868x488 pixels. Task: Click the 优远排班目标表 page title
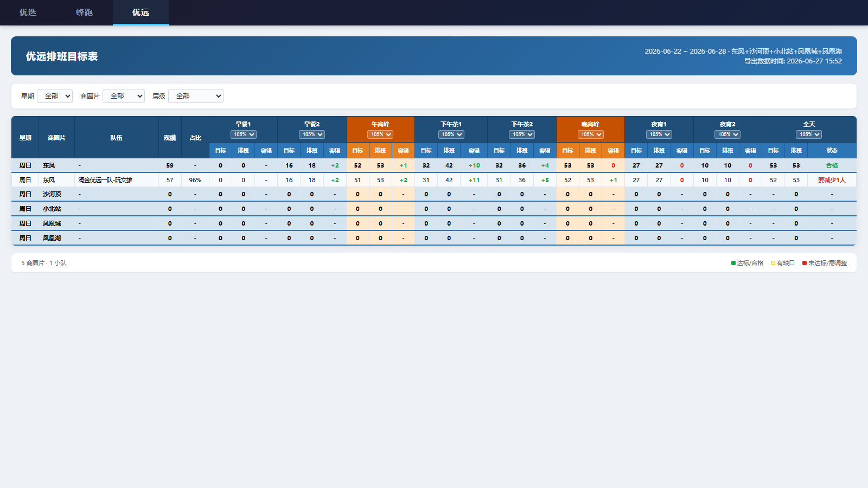point(62,56)
